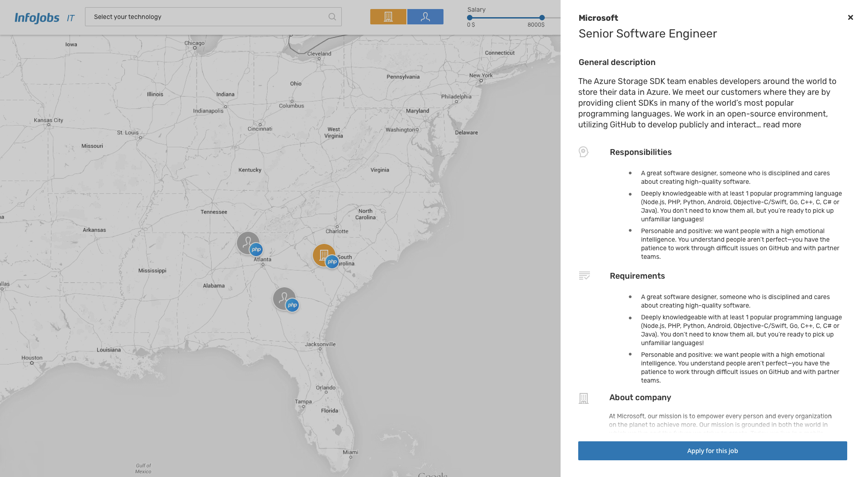Click Houston label on the map
Screen dimensions: 868x477
tap(32, 358)
